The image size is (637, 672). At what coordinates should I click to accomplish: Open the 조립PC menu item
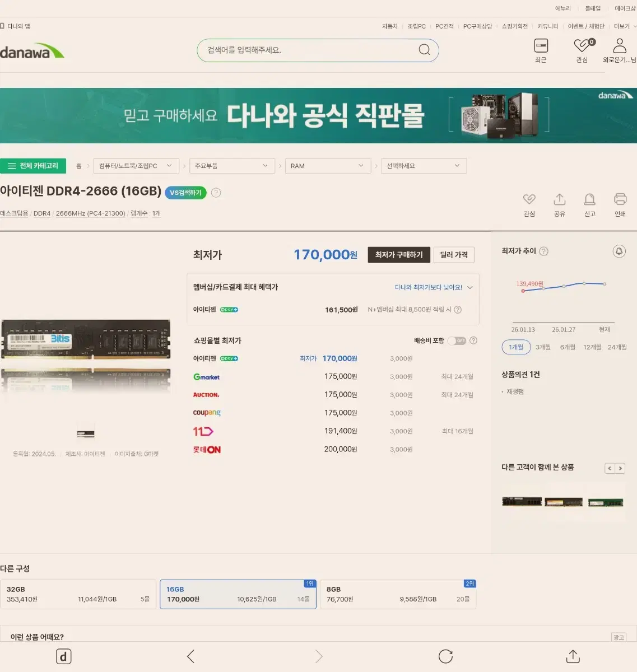[x=416, y=26]
